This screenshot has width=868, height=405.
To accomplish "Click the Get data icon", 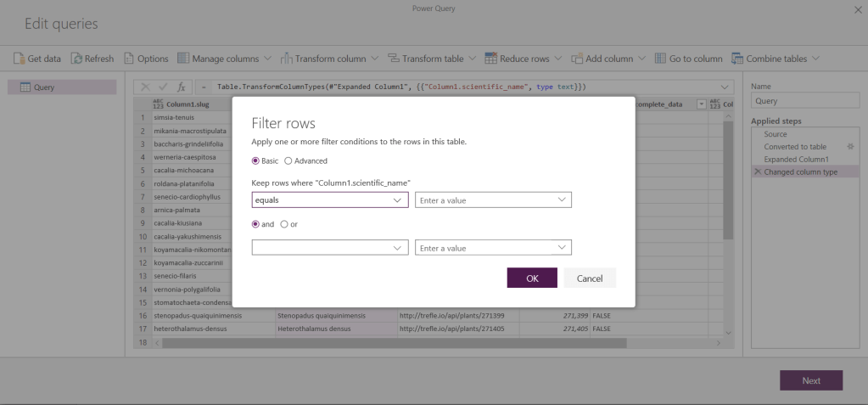I will [19, 59].
